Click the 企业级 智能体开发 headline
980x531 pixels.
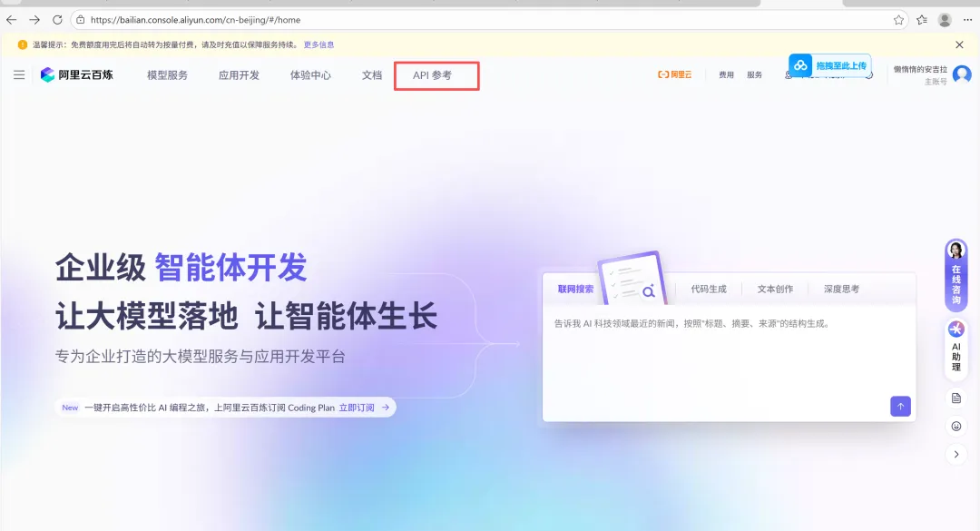[181, 268]
